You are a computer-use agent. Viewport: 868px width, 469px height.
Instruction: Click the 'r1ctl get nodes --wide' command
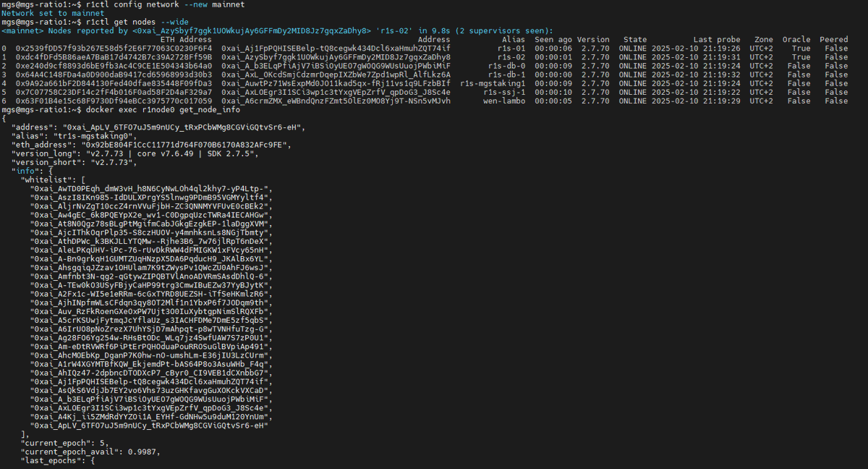(137, 22)
